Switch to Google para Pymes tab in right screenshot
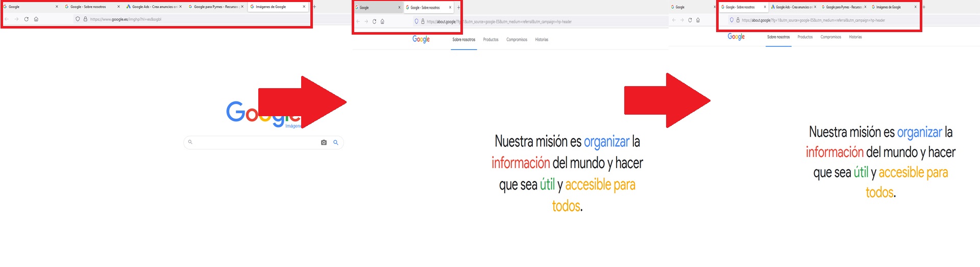This screenshot has height=267, width=980. (844, 7)
